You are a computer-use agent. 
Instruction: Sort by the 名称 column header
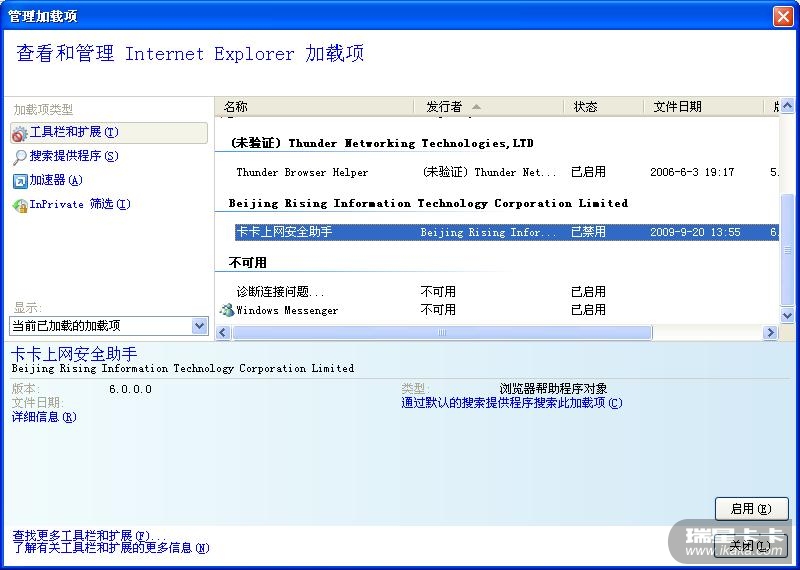314,106
